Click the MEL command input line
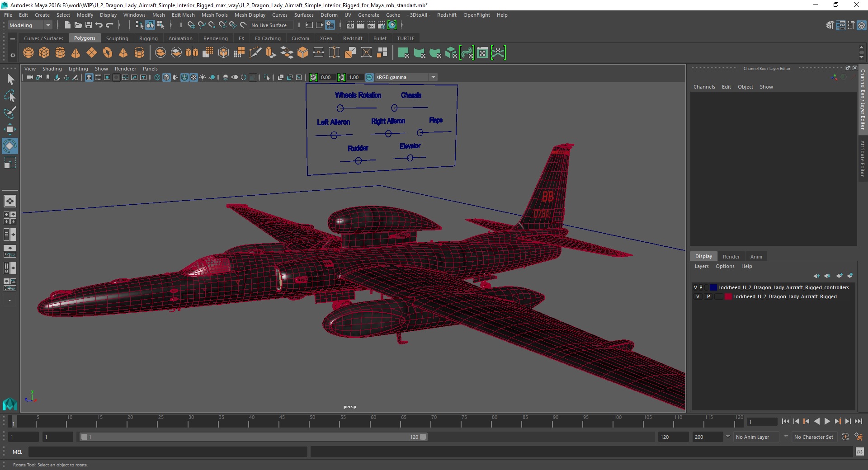The width and height of the screenshot is (868, 470). (x=168, y=452)
